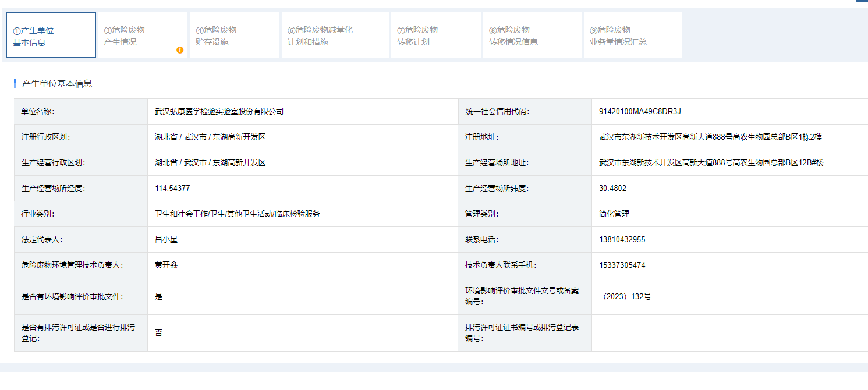Select longitude value 114.54377

[x=172, y=188]
